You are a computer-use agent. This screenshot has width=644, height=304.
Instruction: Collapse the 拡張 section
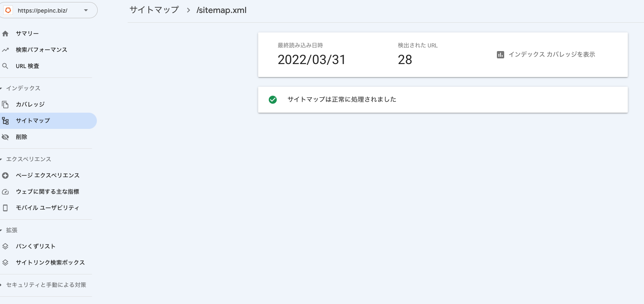(x=9, y=230)
